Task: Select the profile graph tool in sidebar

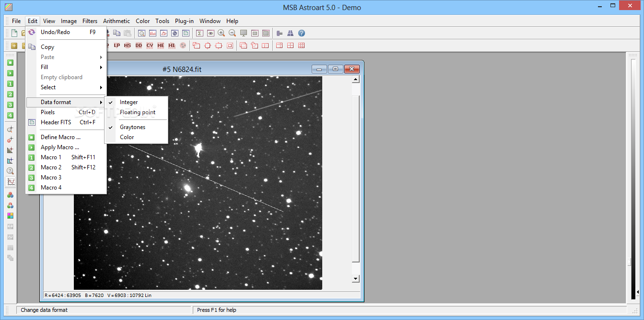Action: pyautogui.click(x=10, y=182)
